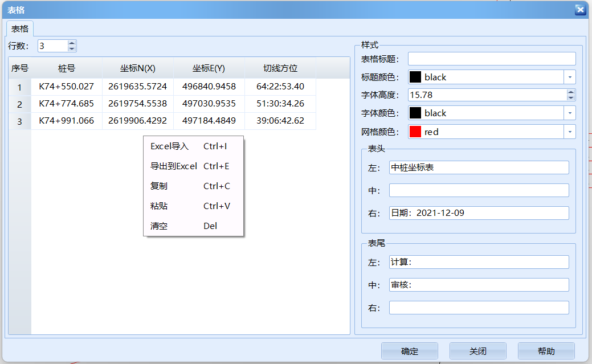Open the 标题颜色 color dropdown
Viewport: 592px width, 364px height.
pyautogui.click(x=570, y=76)
